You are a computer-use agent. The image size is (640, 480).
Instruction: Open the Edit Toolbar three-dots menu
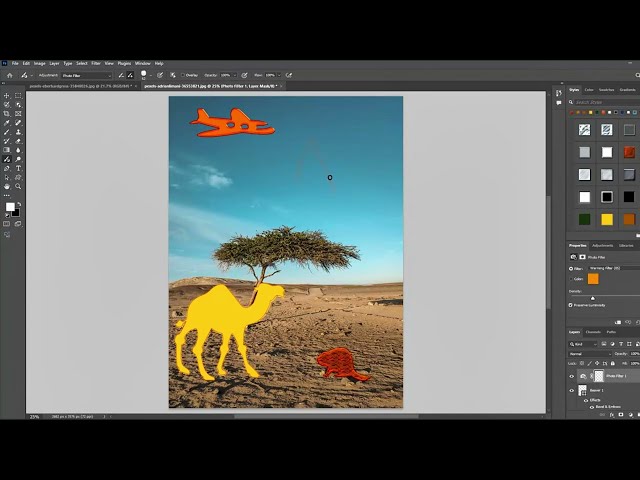pyautogui.click(x=7, y=196)
